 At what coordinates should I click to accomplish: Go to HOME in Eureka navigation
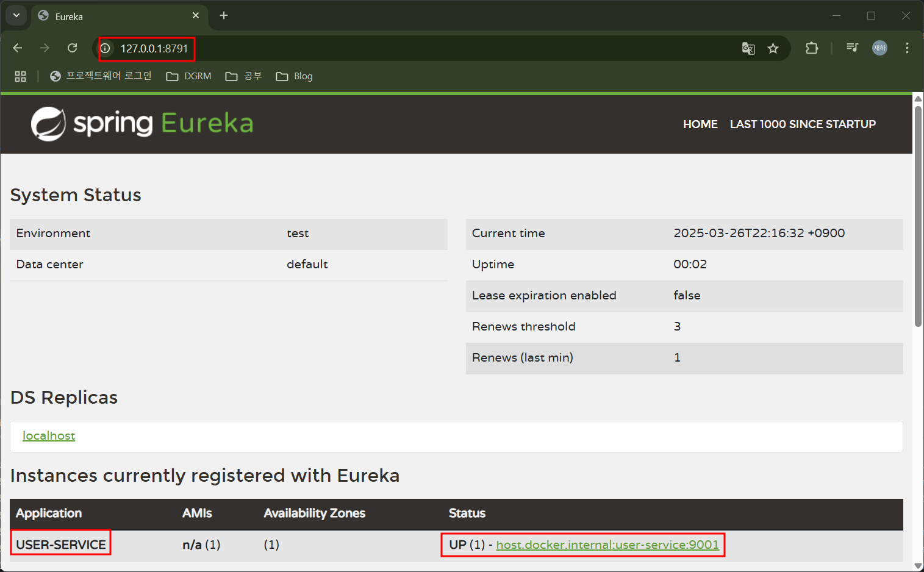[700, 124]
